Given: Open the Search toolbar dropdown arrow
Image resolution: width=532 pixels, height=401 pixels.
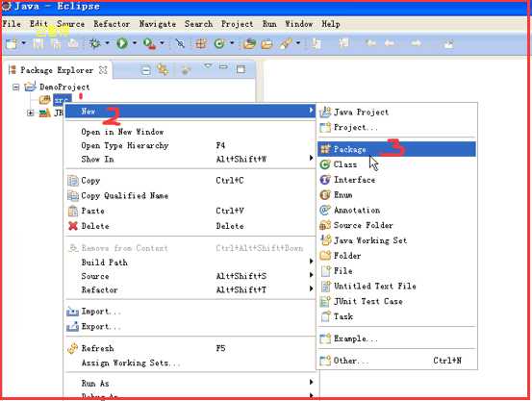Looking at the screenshot, I should tap(298, 43).
